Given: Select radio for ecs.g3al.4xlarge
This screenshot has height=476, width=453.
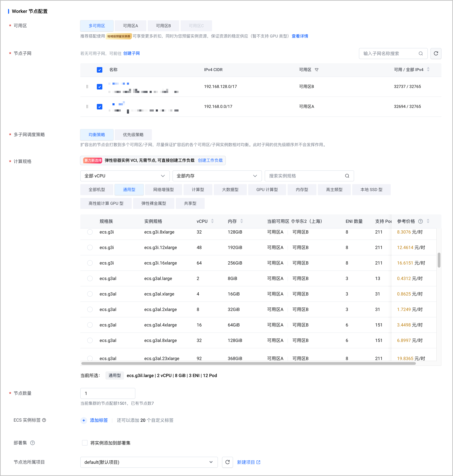Looking at the screenshot, I should (x=90, y=325).
